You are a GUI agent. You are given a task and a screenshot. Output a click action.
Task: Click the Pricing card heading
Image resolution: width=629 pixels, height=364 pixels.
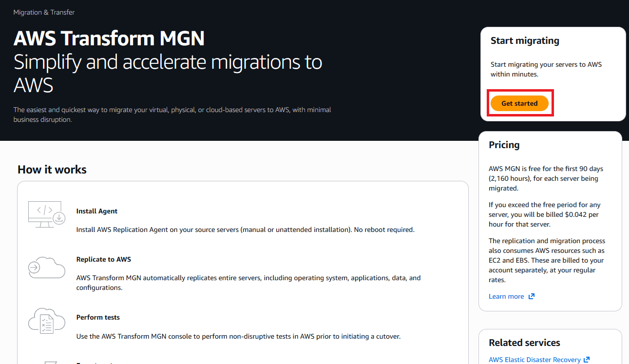tap(504, 145)
